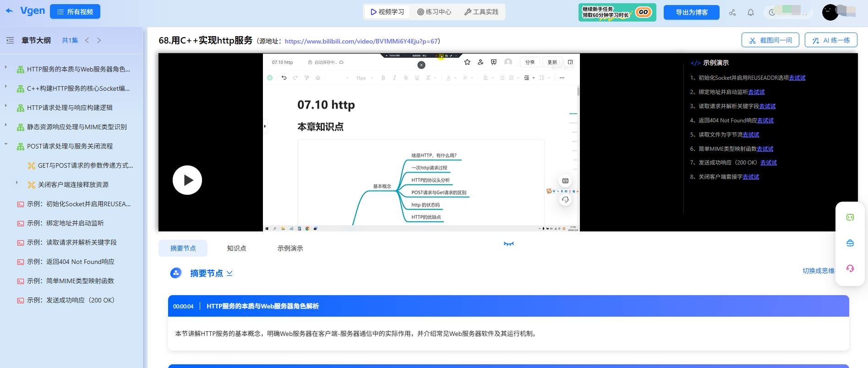Image resolution: width=868 pixels, height=368 pixels.
Task: Try example 4 返回404 去试试 link
Action: coord(765,121)
